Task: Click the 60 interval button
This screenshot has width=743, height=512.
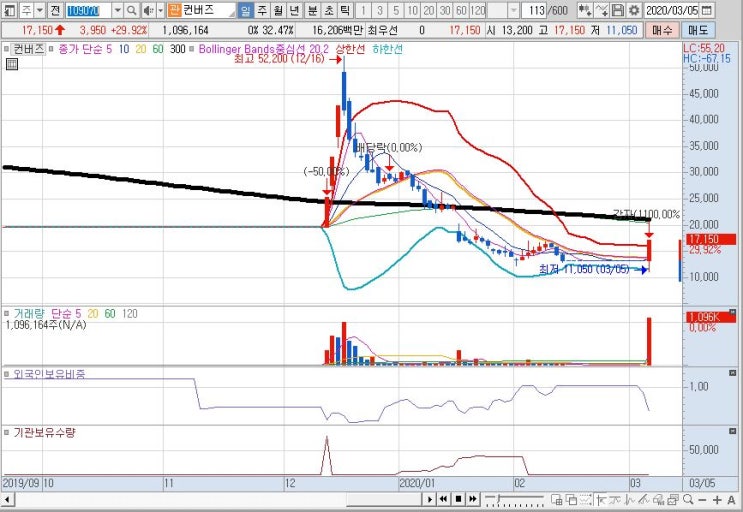Action: click(x=461, y=10)
